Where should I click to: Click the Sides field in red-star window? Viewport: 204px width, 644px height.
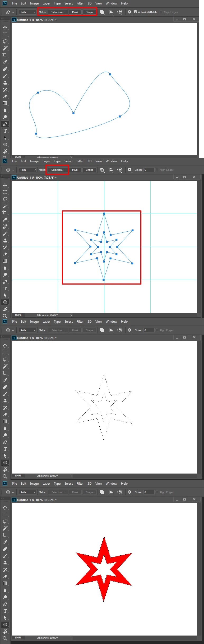(x=149, y=492)
